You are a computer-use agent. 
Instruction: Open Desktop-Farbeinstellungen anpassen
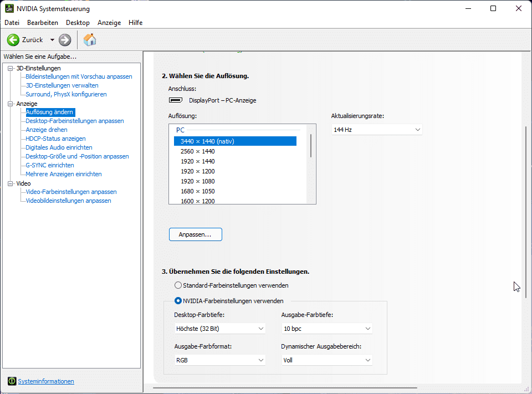tap(75, 121)
